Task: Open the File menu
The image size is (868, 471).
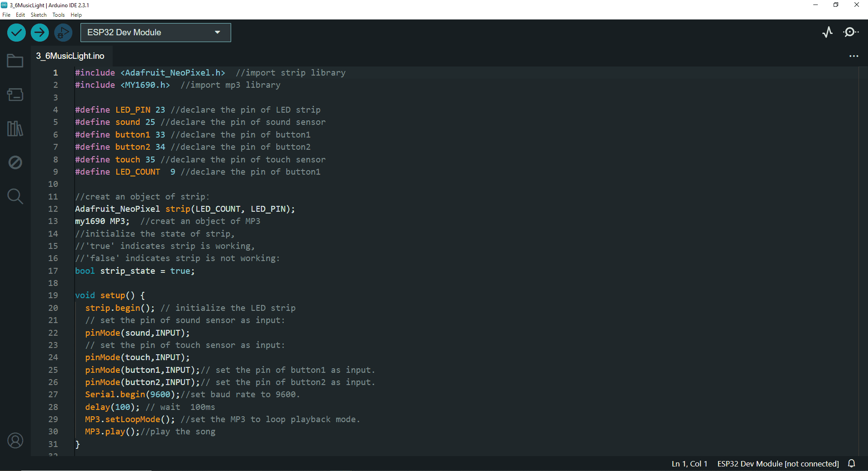Action: 6,15
